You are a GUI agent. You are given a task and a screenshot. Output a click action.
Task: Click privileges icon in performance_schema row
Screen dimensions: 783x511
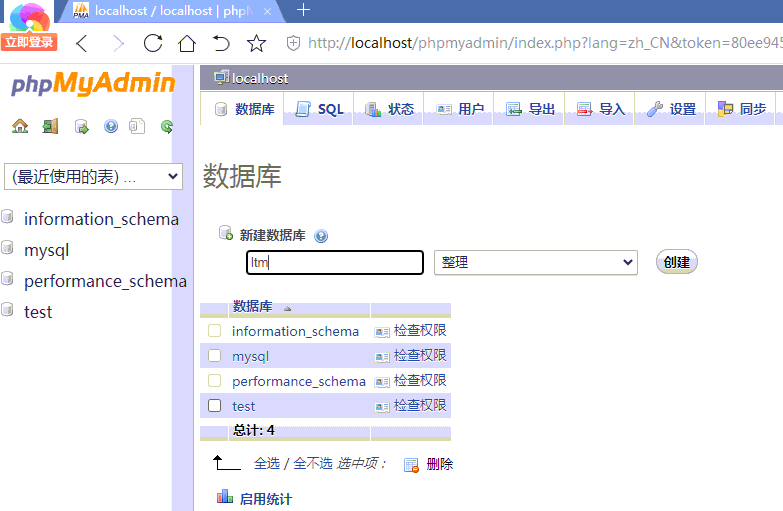(382, 382)
